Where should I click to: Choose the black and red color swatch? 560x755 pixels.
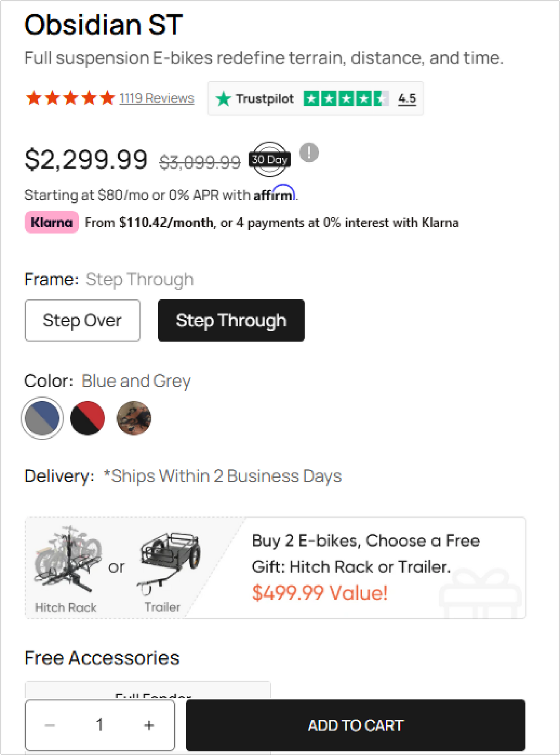pos(87,418)
